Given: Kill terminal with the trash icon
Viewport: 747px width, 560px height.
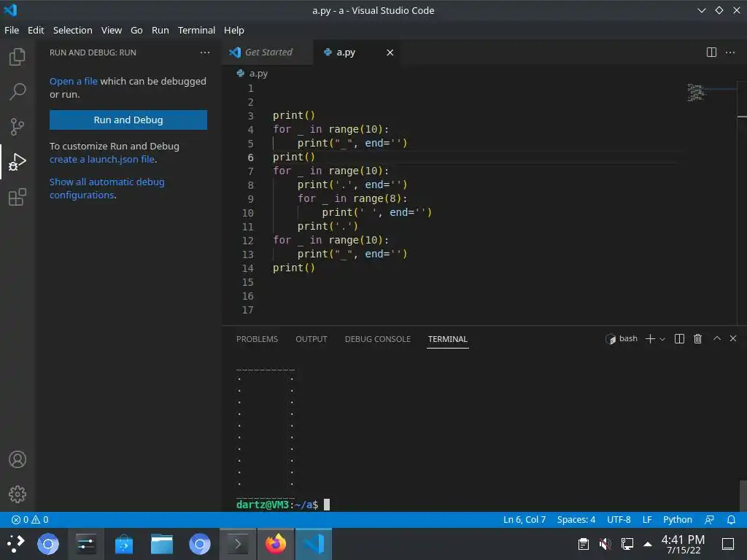Looking at the screenshot, I should point(697,338).
